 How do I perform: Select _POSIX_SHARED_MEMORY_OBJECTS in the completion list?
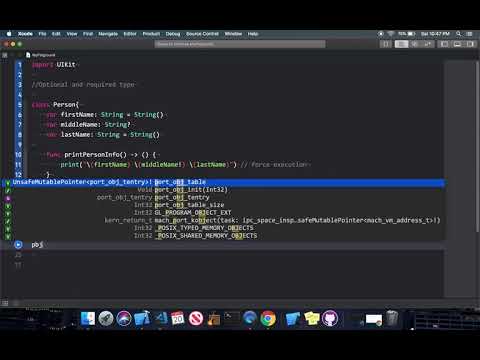click(223, 236)
